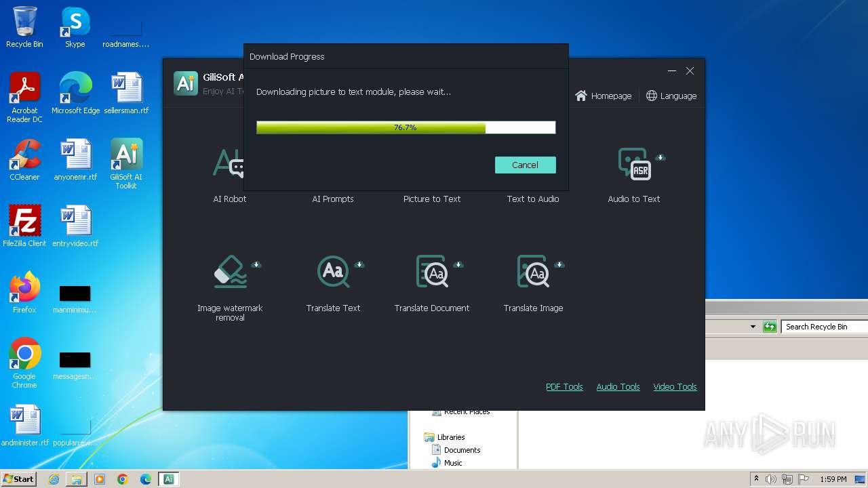This screenshot has width=868, height=488.
Task: Open the Microsoft Edge desktop shortcut
Action: pos(75,94)
